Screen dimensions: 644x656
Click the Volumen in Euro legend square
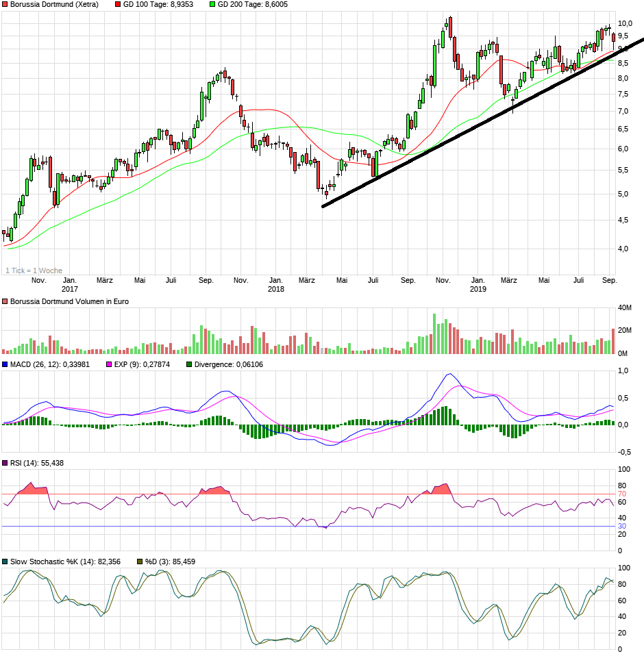click(x=5, y=301)
